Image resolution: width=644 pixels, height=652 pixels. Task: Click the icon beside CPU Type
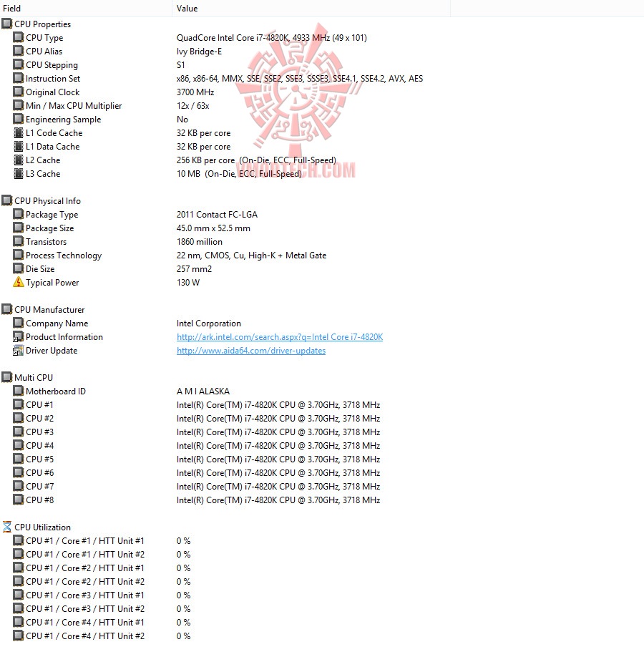[19, 37]
